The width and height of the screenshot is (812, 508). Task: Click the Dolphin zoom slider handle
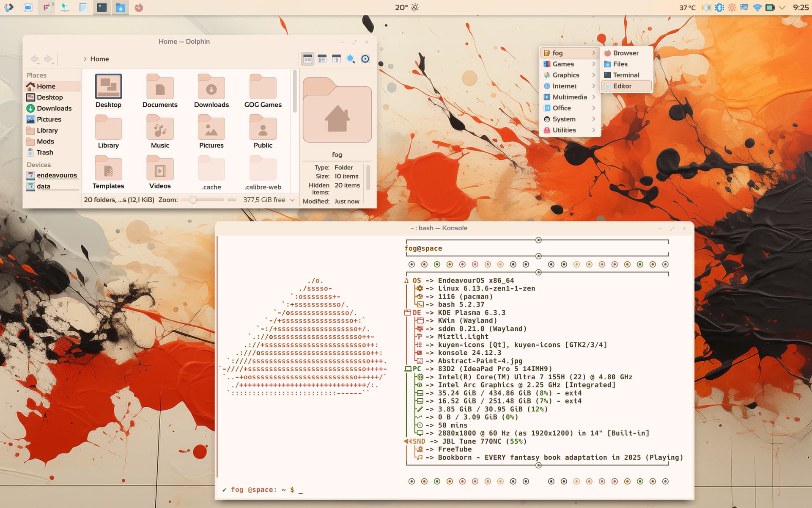click(x=193, y=200)
